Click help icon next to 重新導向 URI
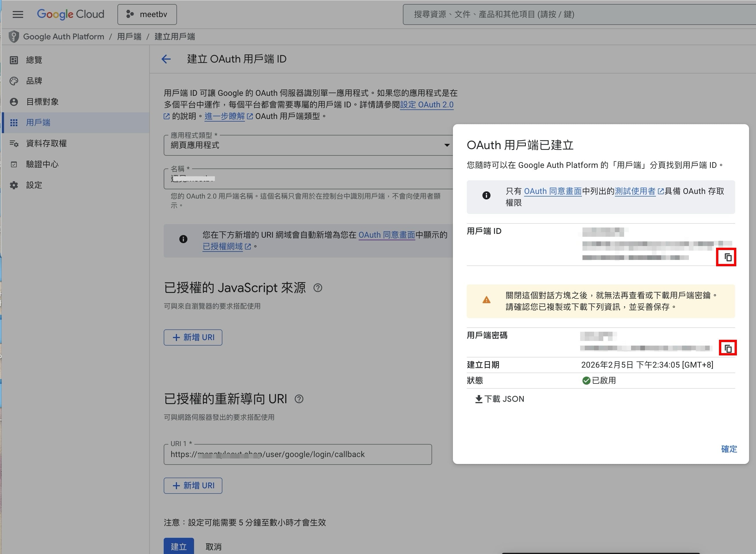The height and width of the screenshot is (554, 756). point(299,399)
